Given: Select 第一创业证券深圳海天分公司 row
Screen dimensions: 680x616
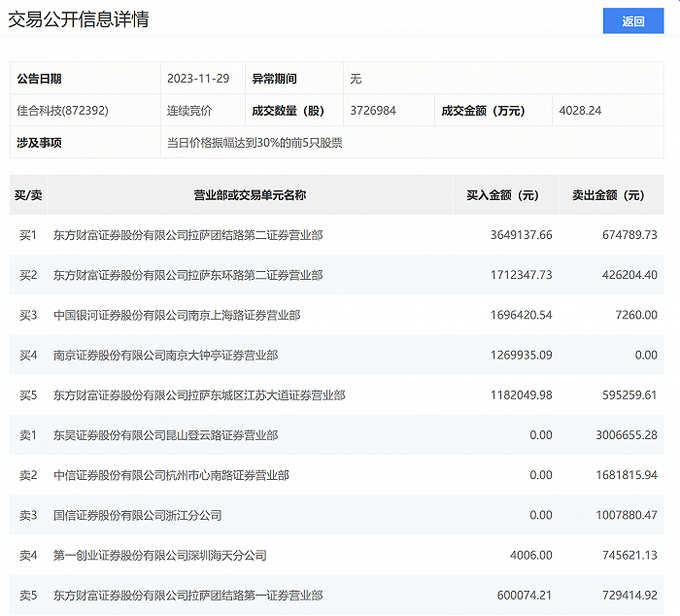Looking at the screenshot, I should coord(159,556).
